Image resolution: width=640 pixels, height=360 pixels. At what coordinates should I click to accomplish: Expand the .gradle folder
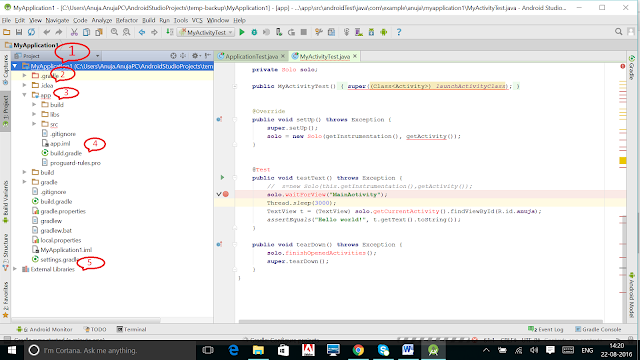24,76
